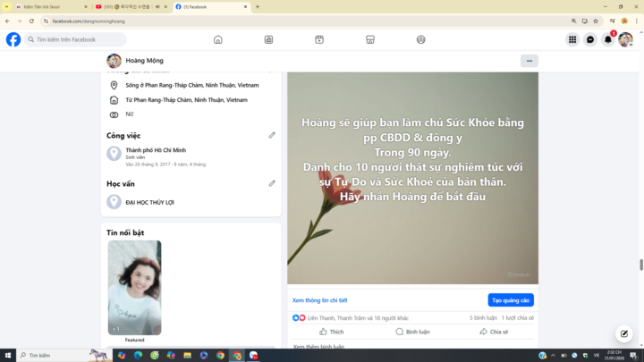Edit the Công việc section with the pencil
Viewport: 644px width, 362px height.
[272, 135]
